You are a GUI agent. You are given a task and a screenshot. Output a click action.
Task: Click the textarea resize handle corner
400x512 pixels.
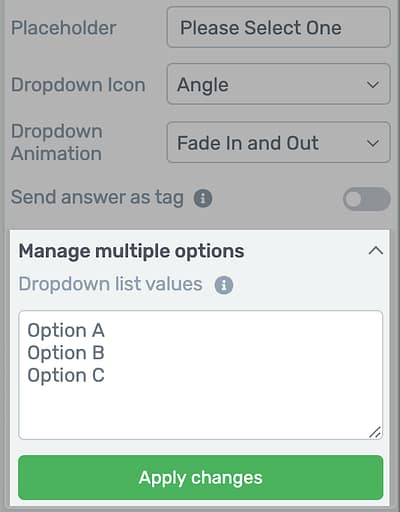click(375, 432)
